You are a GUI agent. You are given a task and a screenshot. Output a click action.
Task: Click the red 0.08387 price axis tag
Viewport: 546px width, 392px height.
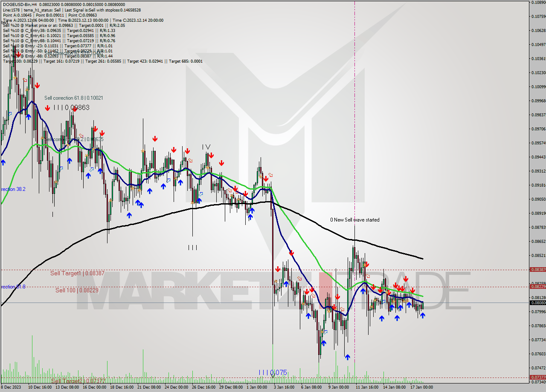[537, 269]
